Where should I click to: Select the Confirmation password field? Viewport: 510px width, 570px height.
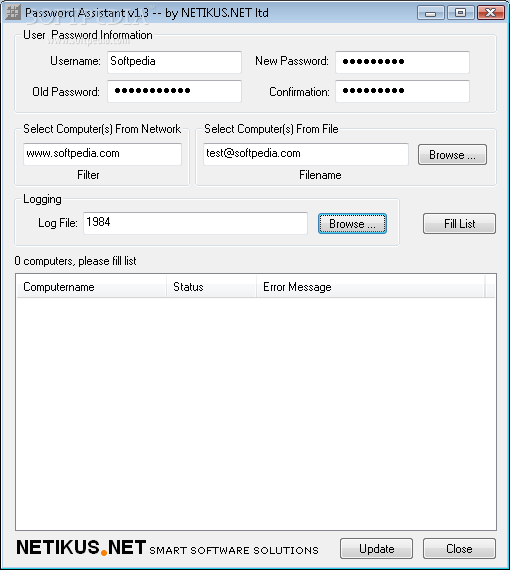pyautogui.click(x=402, y=91)
